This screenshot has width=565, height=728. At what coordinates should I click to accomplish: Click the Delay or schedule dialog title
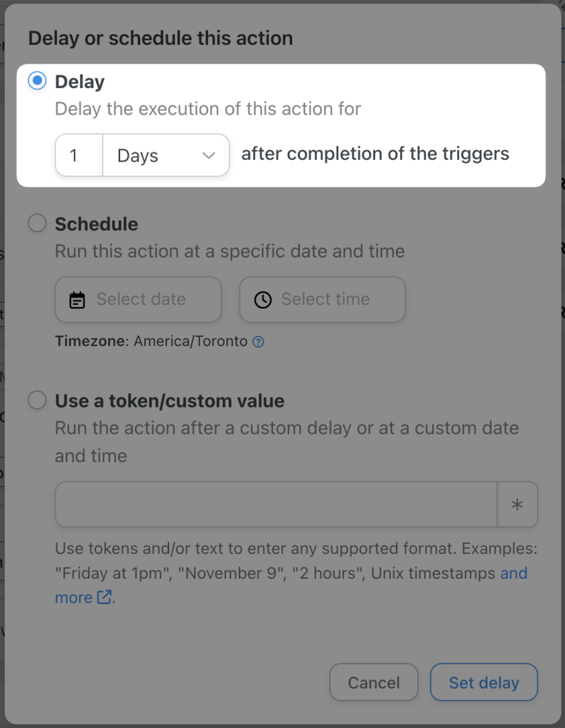(x=160, y=38)
